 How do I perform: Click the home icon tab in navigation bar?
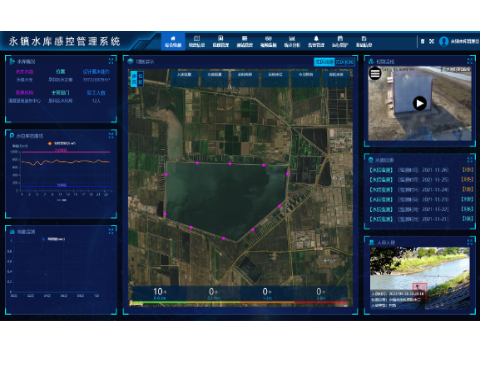[x=173, y=41]
